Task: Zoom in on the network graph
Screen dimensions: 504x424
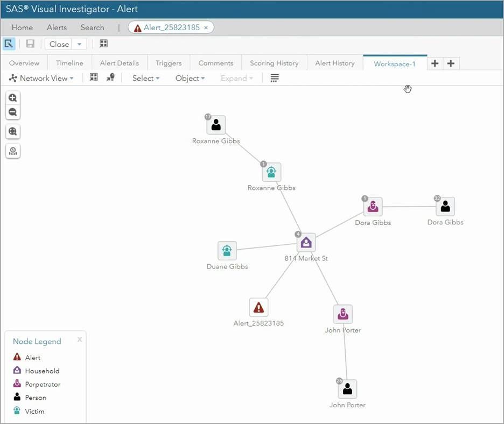Action: point(13,97)
